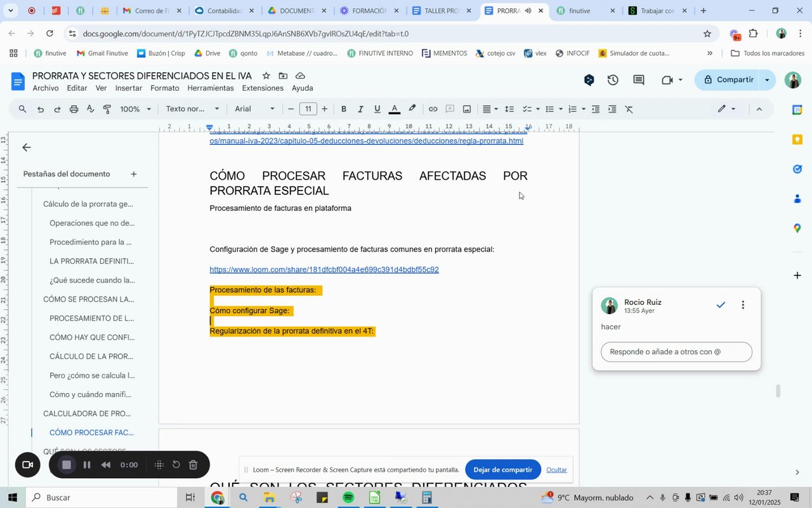Open Spotify from the taskbar
The image size is (812, 508).
(348, 498)
